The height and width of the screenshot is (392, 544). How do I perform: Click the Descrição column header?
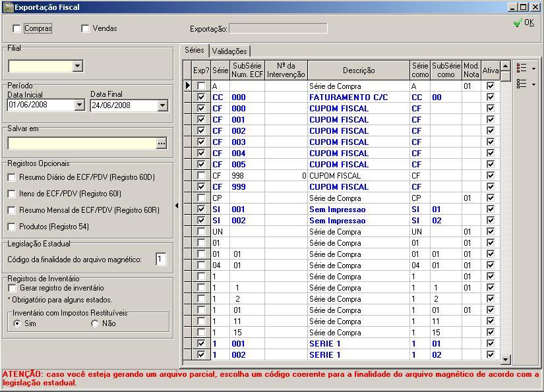(x=358, y=70)
